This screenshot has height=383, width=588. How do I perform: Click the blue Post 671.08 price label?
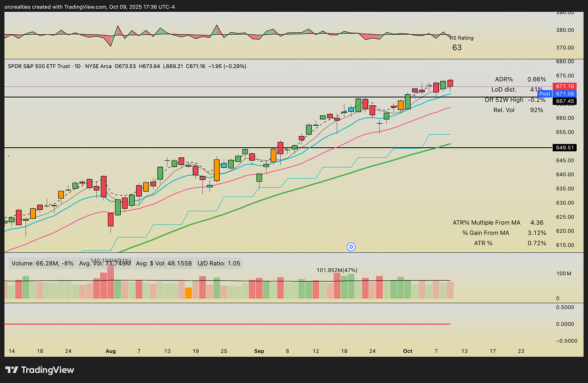click(x=558, y=94)
